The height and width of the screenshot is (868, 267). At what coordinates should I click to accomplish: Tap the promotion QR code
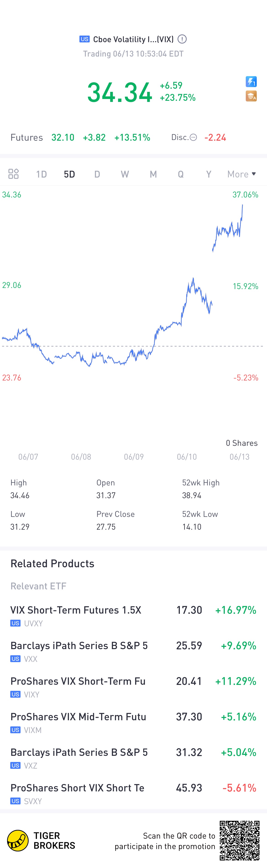pos(239,840)
